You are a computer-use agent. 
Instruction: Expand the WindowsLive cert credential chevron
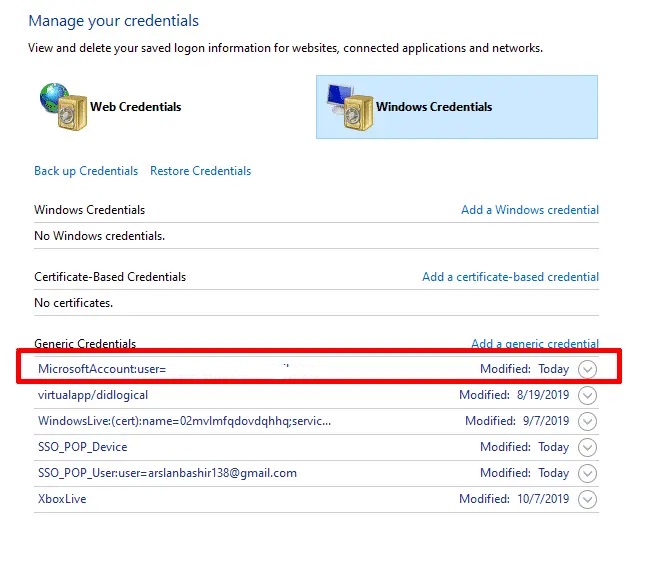(x=588, y=421)
